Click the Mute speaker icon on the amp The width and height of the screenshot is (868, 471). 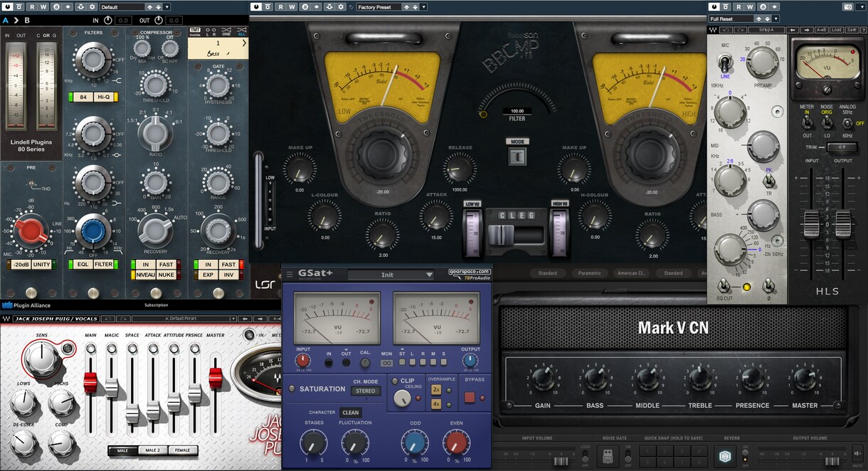pyautogui.click(x=858, y=453)
